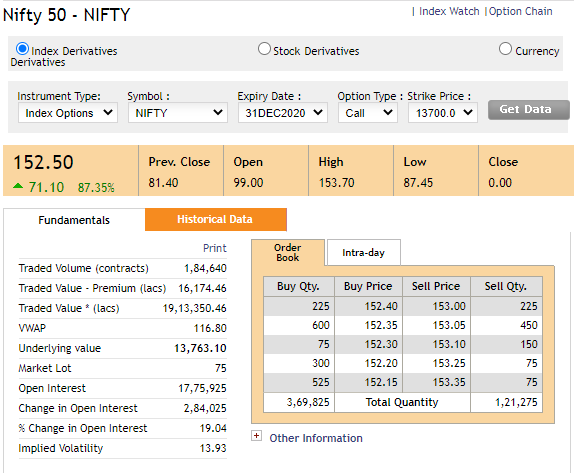Click Traded Volume value 1,84,640

(x=205, y=268)
